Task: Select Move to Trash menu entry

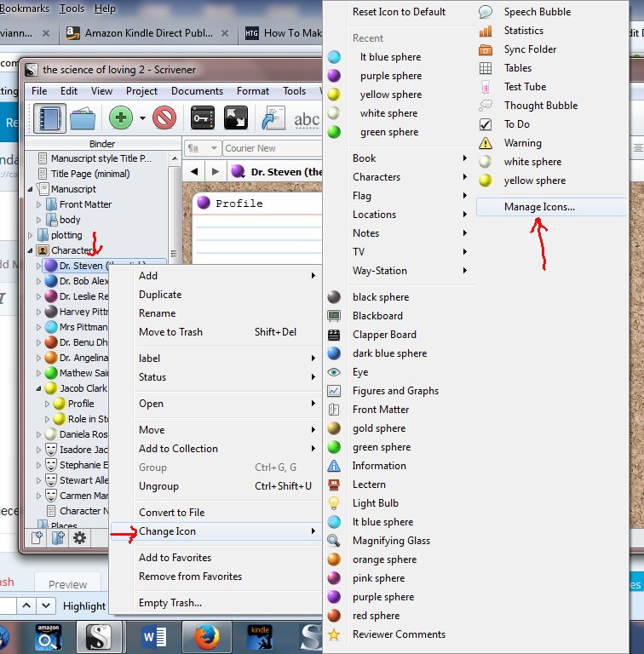Action: tap(170, 332)
